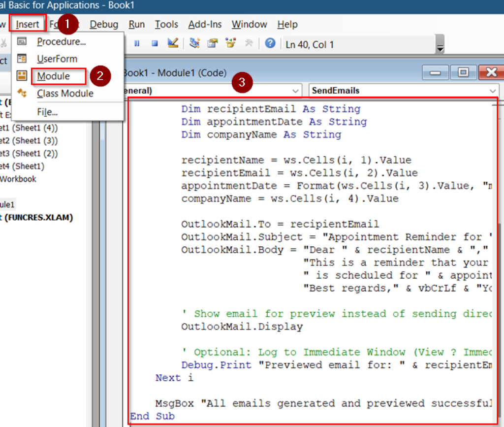Restore the Module1 code window size
This screenshot has height=427, width=504.
point(463,73)
